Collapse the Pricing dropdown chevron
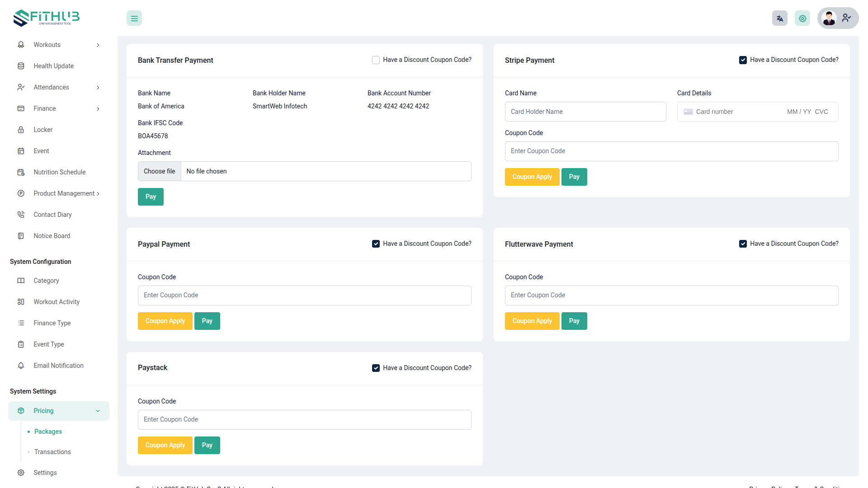Image resolution: width=868 pixels, height=488 pixels. (98, 411)
